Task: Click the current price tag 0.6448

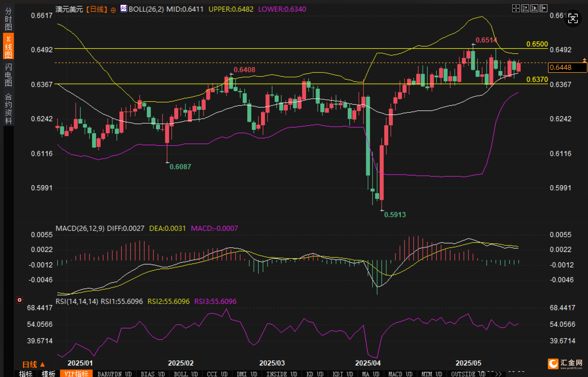Action: tap(568, 67)
